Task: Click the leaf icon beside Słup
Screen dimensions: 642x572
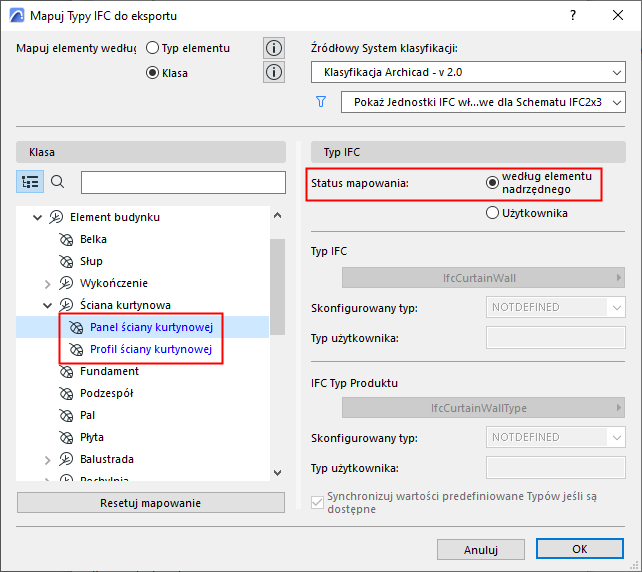Action: 66,261
